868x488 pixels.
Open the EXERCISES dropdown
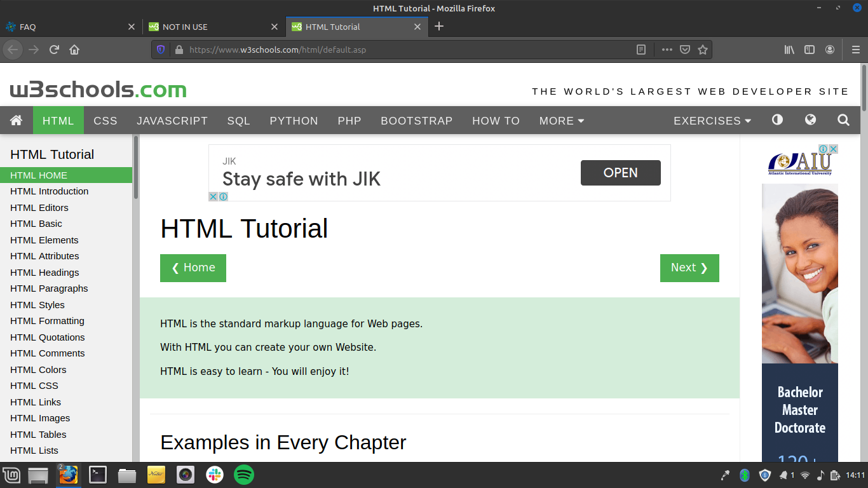(711, 120)
